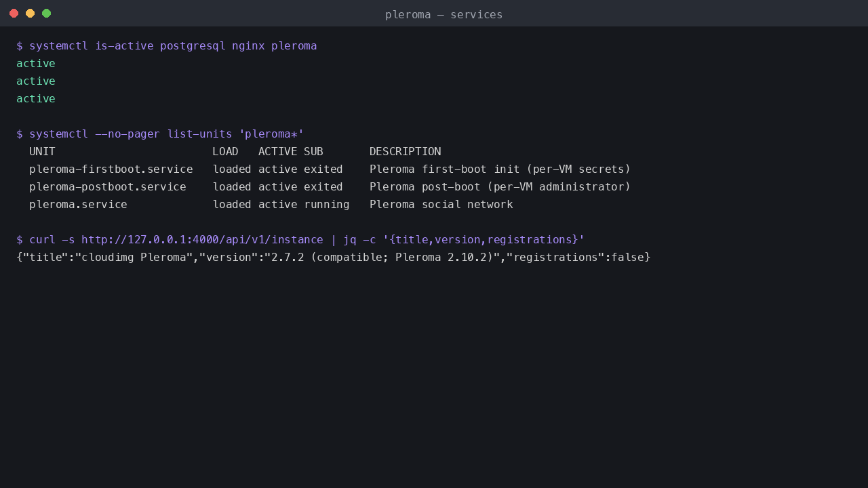Click the URL http://127.0.0.1:4000/api/v1/instance

pos(202,240)
